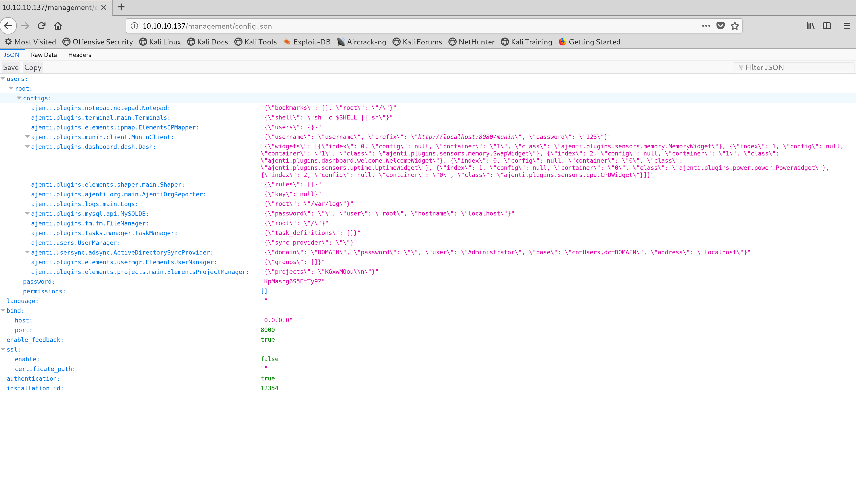Viewport: 856px width, 504px height.
Task: Select the ajenti.users.UserManager key
Action: [x=75, y=243]
